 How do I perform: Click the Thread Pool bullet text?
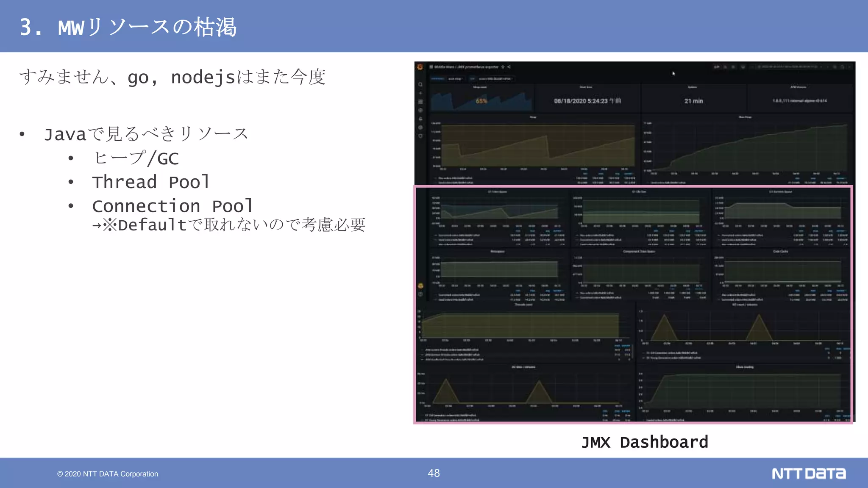[x=150, y=182]
